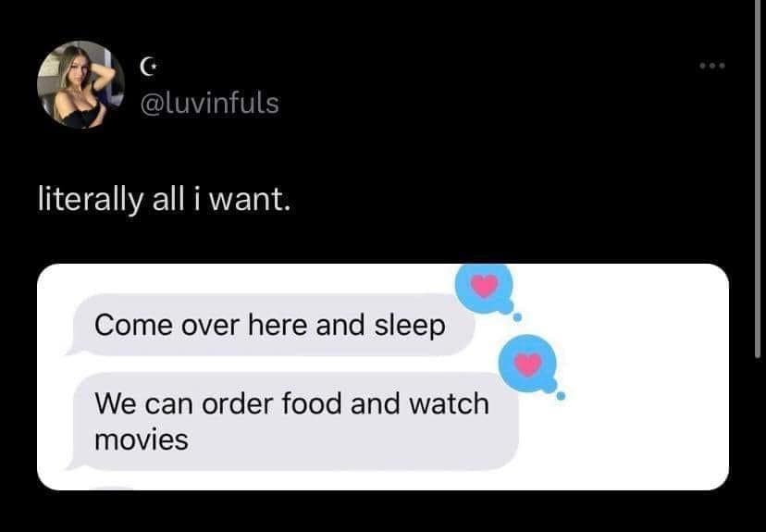Visit the @luvinfuls profile handle

pos(210,103)
